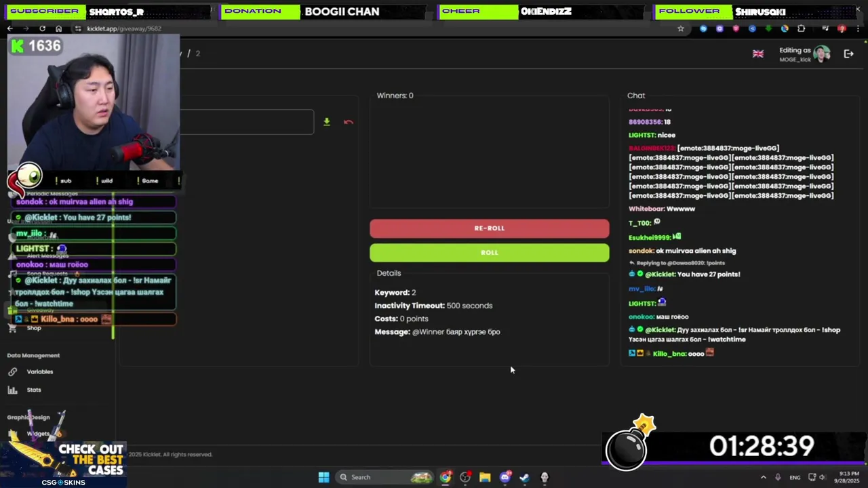Open Widgets under Graphic Design
Viewport: 868px width, 488px height.
click(38, 434)
